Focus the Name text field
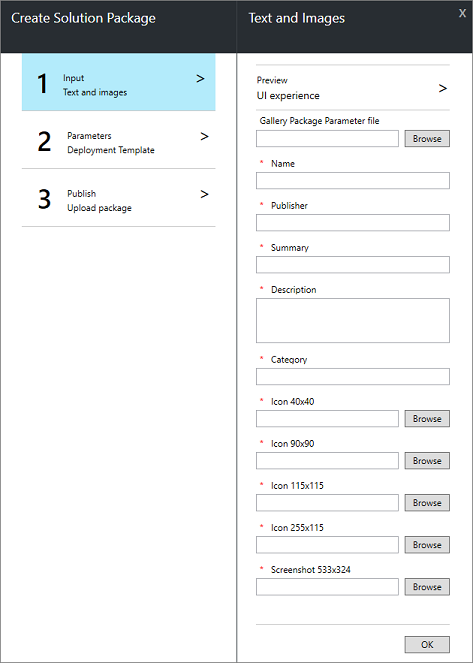 (x=353, y=181)
